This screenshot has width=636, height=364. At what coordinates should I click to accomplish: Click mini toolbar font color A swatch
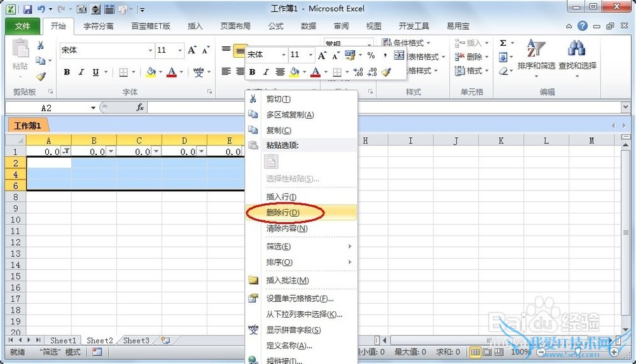click(x=315, y=72)
